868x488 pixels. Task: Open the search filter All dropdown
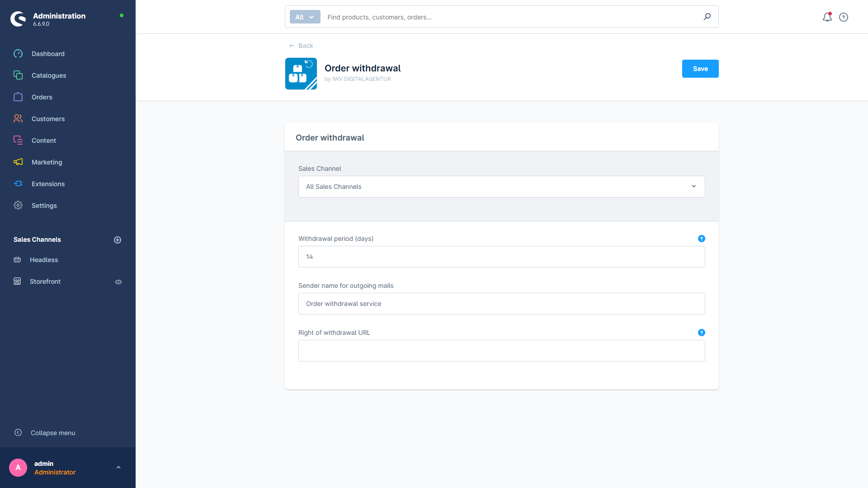[x=305, y=17]
